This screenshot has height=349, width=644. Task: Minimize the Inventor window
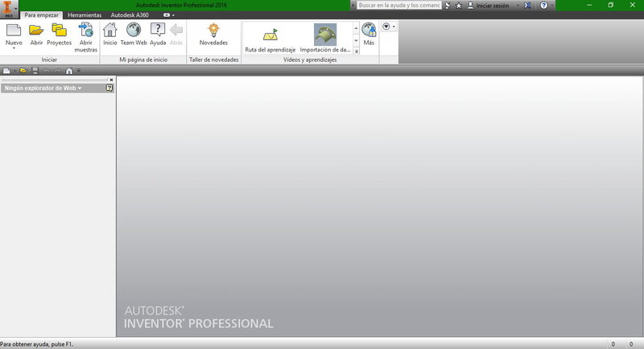tap(589, 6)
